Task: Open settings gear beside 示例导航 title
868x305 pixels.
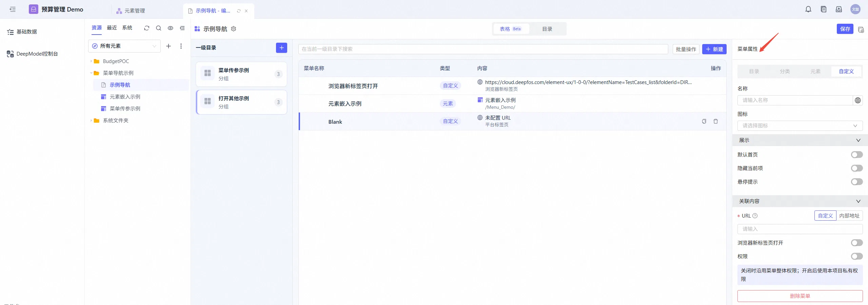Action: 234,29
